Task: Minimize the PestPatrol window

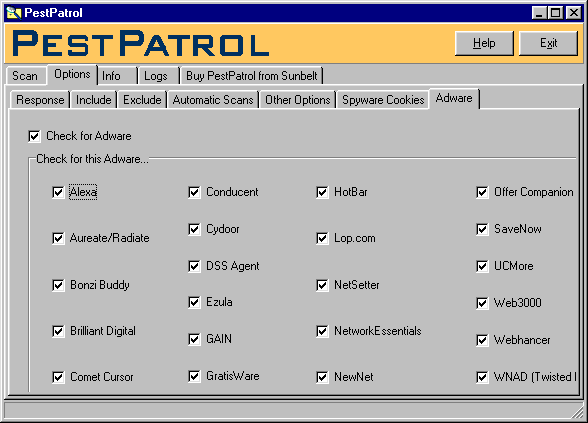Action: 539,13
